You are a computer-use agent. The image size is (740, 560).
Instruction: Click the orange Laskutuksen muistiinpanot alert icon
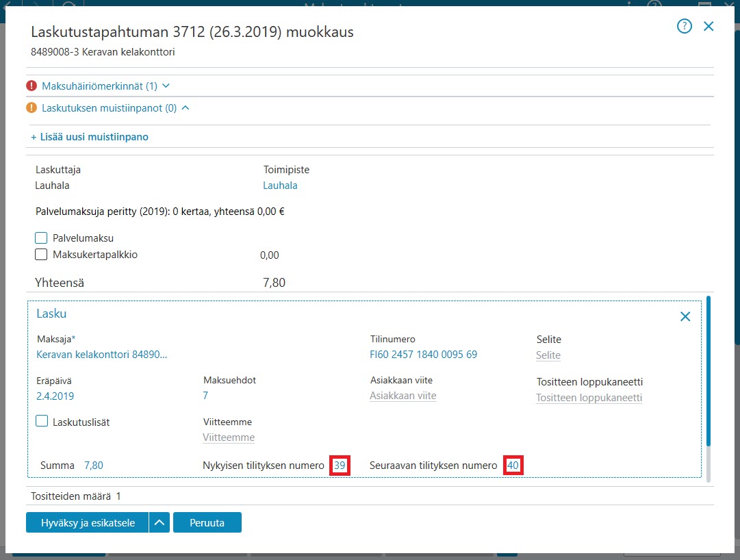tap(31, 107)
